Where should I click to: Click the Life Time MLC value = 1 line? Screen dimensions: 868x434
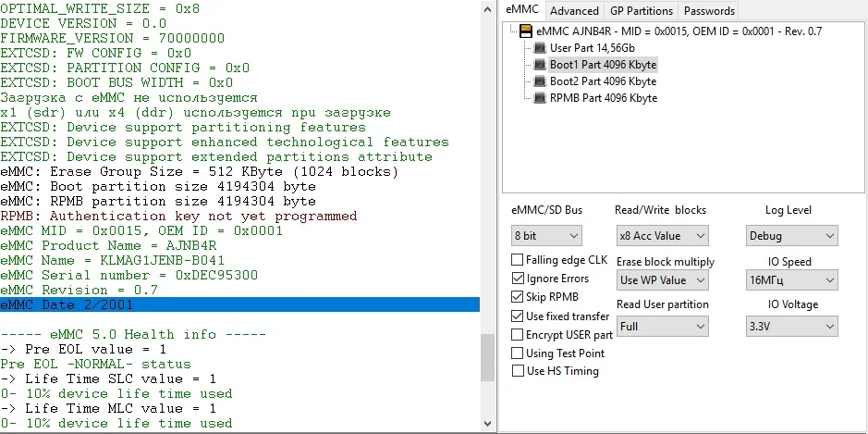[108, 408]
